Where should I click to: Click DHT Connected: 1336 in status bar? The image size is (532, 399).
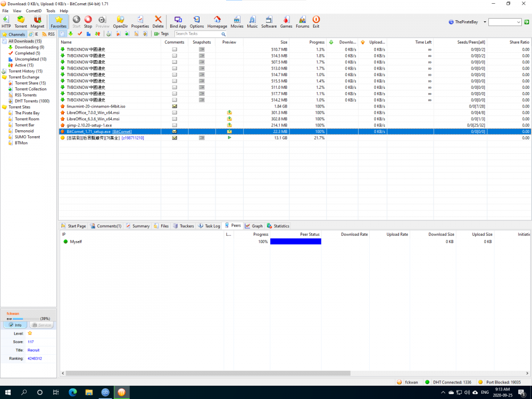click(x=452, y=383)
